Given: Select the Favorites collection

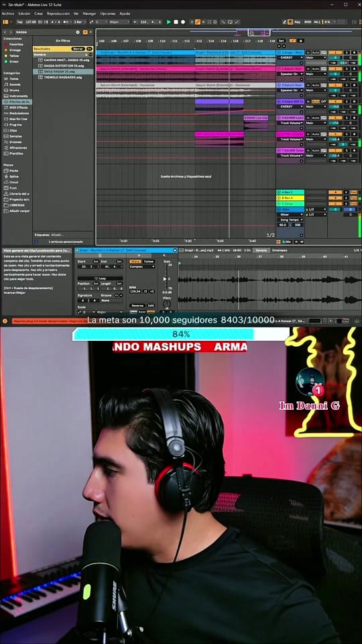Looking at the screenshot, I should 16,44.
